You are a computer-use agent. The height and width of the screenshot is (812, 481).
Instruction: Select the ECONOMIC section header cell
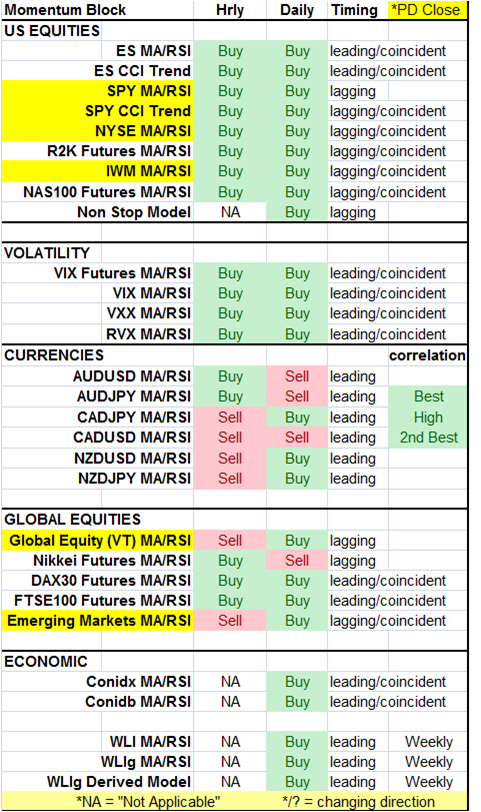[x=51, y=662]
